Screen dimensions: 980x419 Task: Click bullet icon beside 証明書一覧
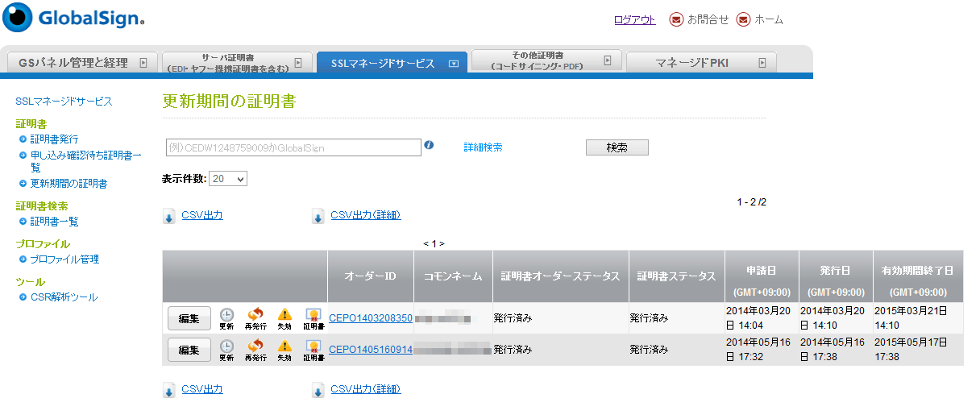[23, 222]
